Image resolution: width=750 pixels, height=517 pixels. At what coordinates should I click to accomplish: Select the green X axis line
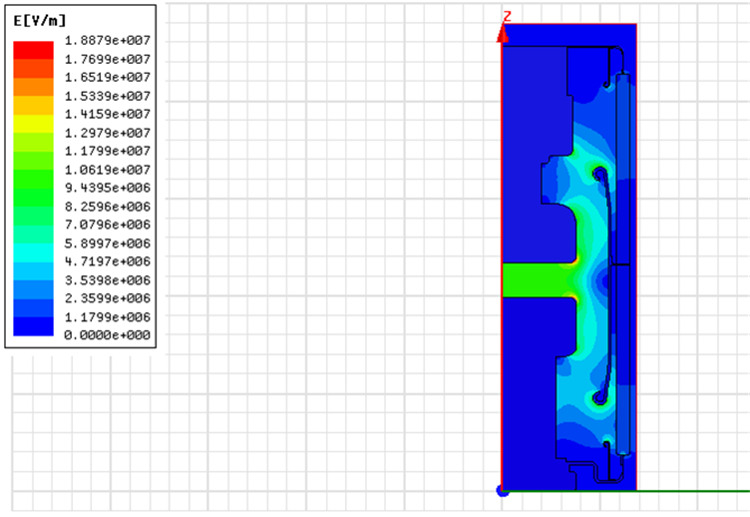pyautogui.click(x=692, y=490)
